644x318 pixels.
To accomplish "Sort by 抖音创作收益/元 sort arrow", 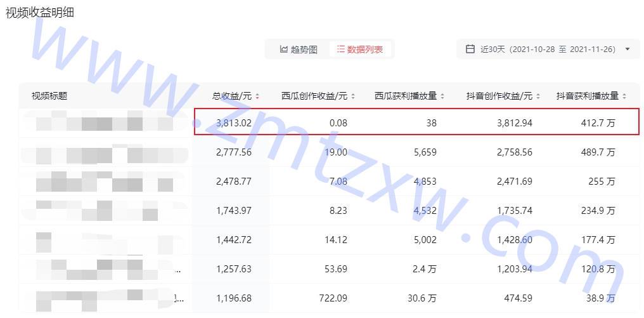I will [538, 96].
